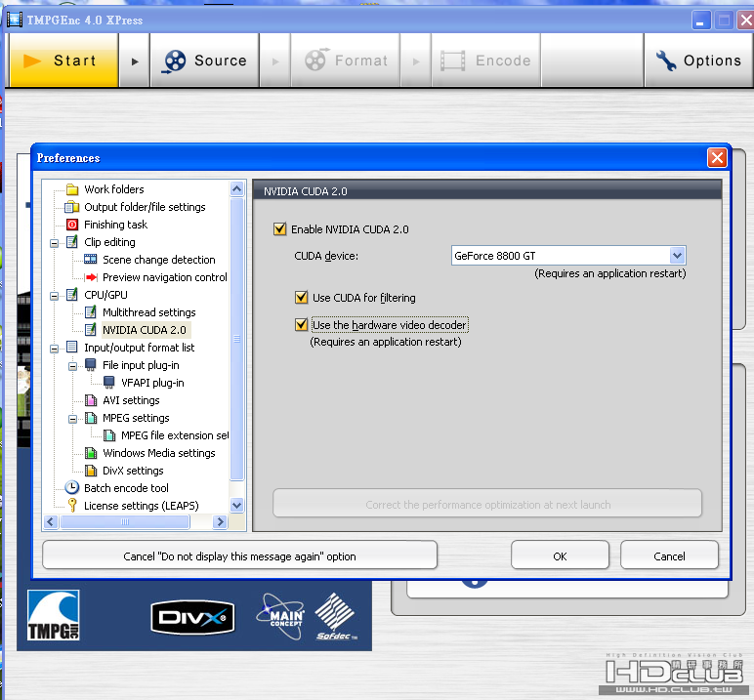Select Scene change detection item
Viewport: 754px width, 700px height.
click(158, 260)
